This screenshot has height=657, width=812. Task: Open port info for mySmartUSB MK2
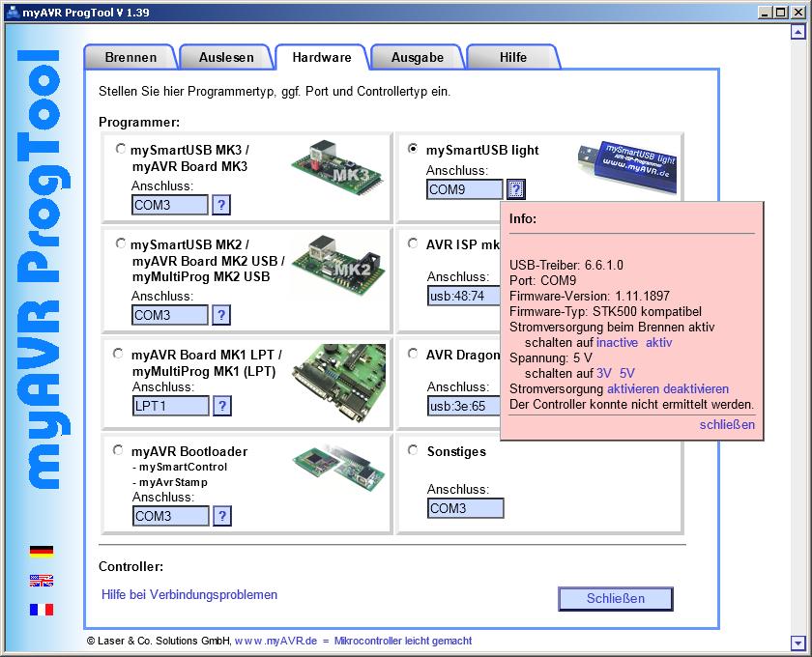[x=221, y=315]
